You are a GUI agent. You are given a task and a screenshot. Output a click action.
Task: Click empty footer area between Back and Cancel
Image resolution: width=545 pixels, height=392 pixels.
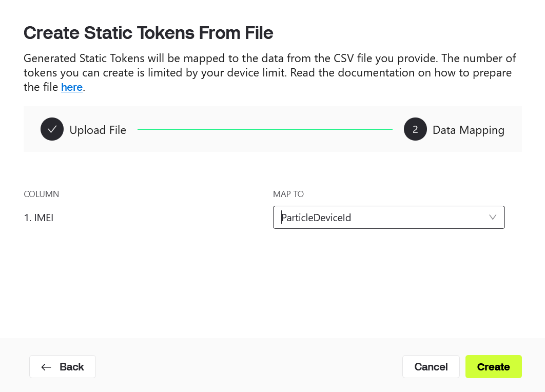pos(249,367)
